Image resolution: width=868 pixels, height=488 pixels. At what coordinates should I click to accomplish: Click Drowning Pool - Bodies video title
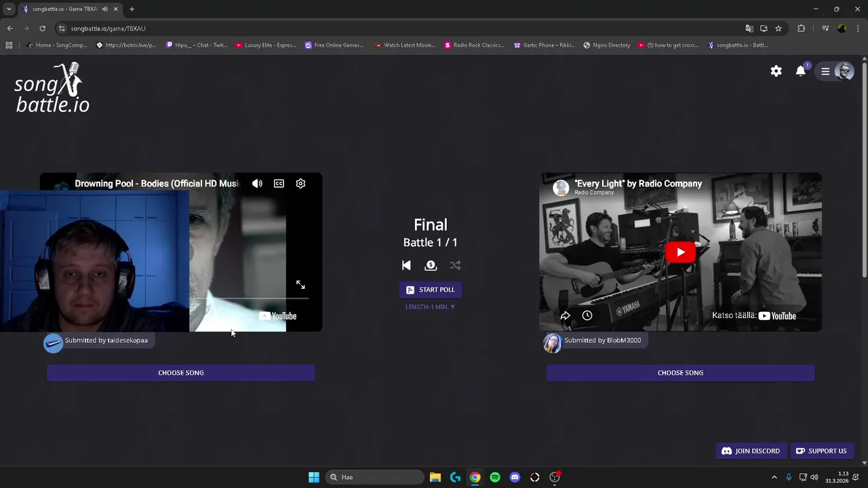pos(157,184)
